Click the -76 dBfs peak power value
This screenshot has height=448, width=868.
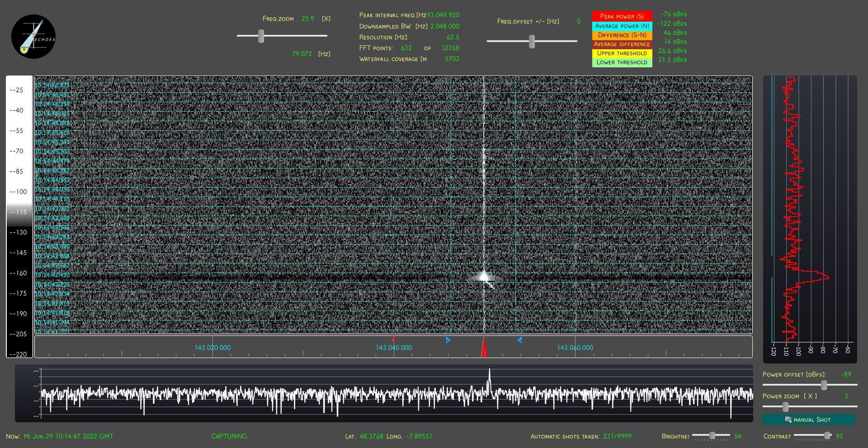coord(674,14)
